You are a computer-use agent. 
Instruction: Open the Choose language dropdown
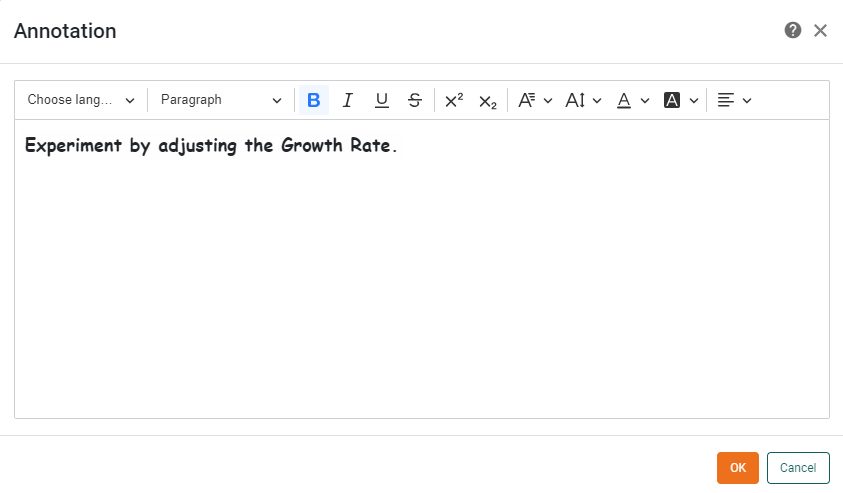pyautogui.click(x=81, y=100)
